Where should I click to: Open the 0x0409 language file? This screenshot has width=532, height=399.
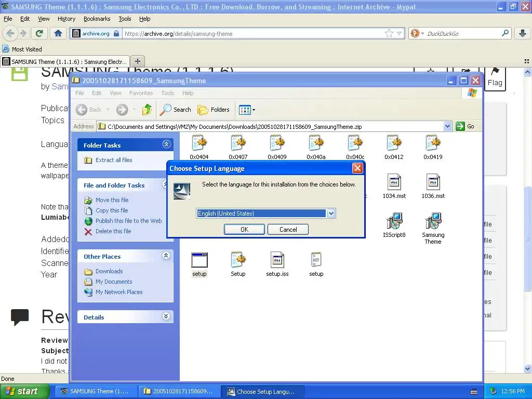pyautogui.click(x=277, y=147)
